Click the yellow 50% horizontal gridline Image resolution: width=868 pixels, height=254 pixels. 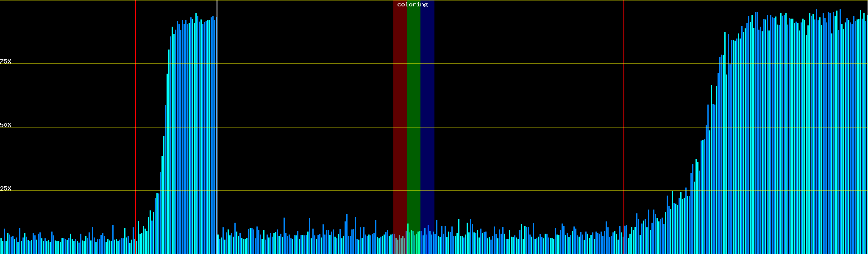[x=297, y=127]
